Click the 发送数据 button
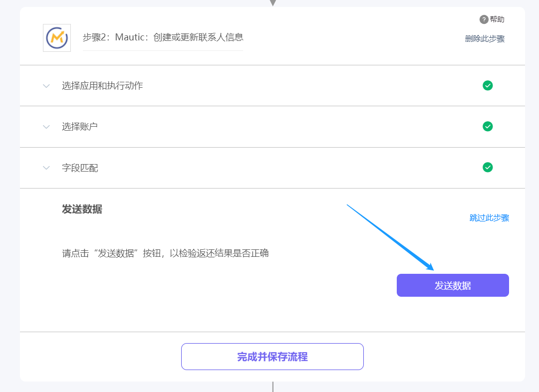539x392 pixels. (453, 285)
